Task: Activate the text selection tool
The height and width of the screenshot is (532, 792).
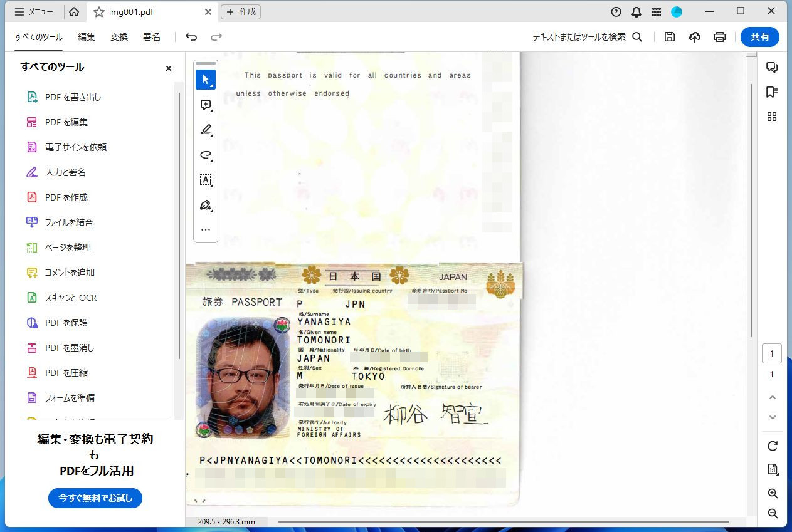Action: [206, 180]
